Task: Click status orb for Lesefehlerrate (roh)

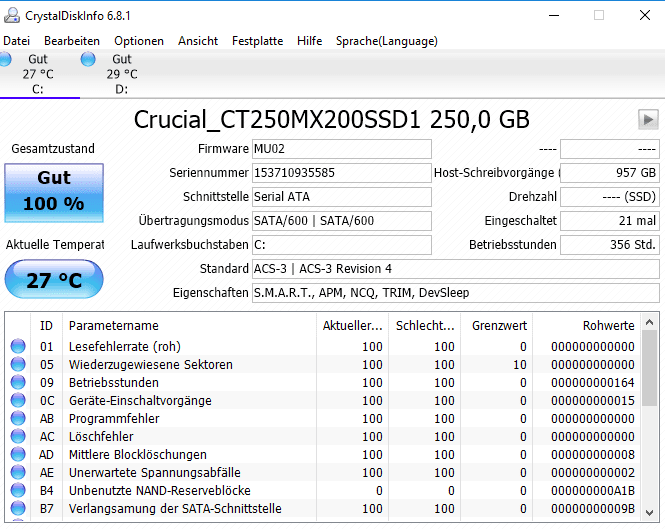Action: point(18,346)
